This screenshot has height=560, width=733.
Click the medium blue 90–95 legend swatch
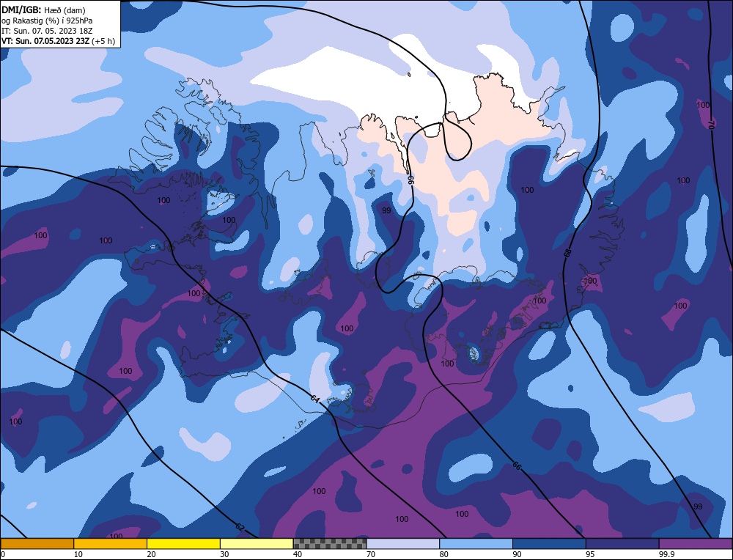549,543
